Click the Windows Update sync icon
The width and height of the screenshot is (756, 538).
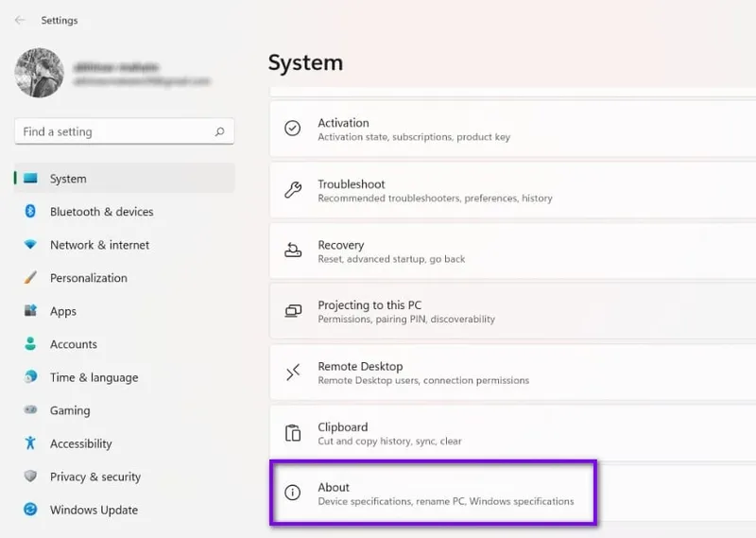click(x=30, y=510)
